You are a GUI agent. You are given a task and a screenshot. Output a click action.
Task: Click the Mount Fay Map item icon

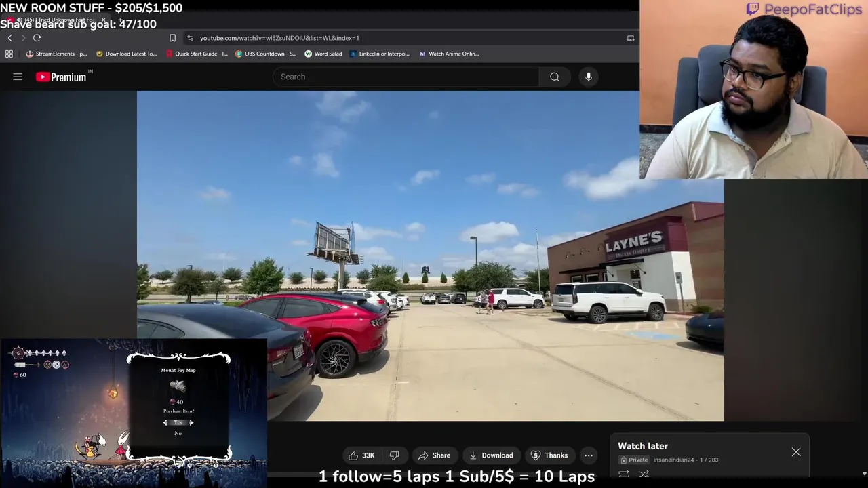point(178,386)
